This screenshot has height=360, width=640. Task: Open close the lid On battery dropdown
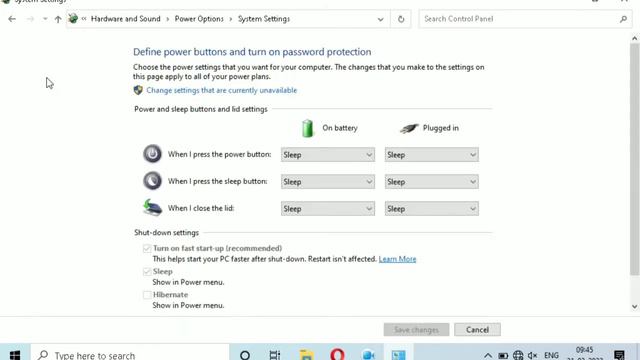tap(328, 209)
